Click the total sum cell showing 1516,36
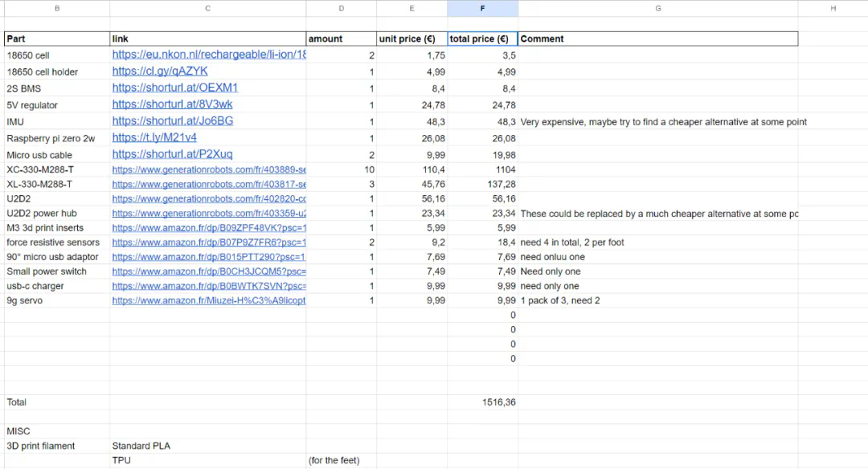This screenshot has height=469, width=868. coord(498,402)
